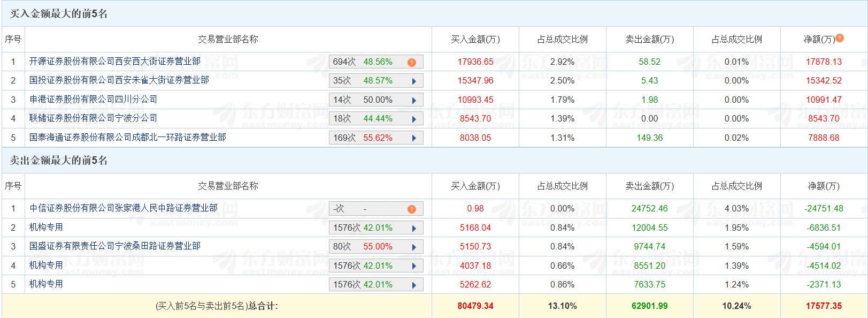
Task: Click the 买入金额最大的前5名 section heading
Action: (x=59, y=14)
